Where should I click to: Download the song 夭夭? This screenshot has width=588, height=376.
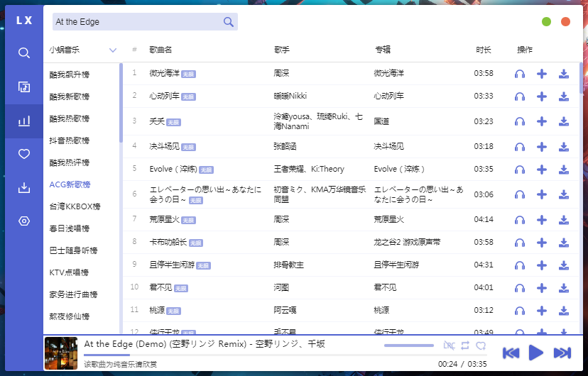coord(564,121)
